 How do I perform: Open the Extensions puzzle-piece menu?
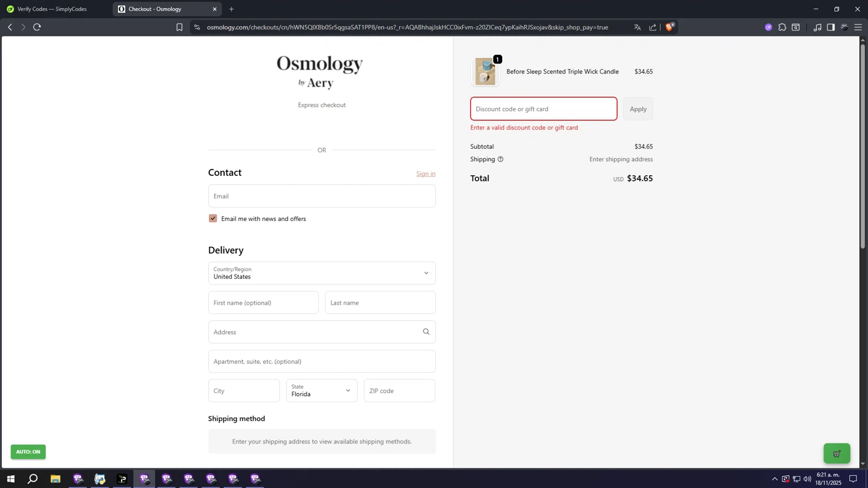coord(782,27)
